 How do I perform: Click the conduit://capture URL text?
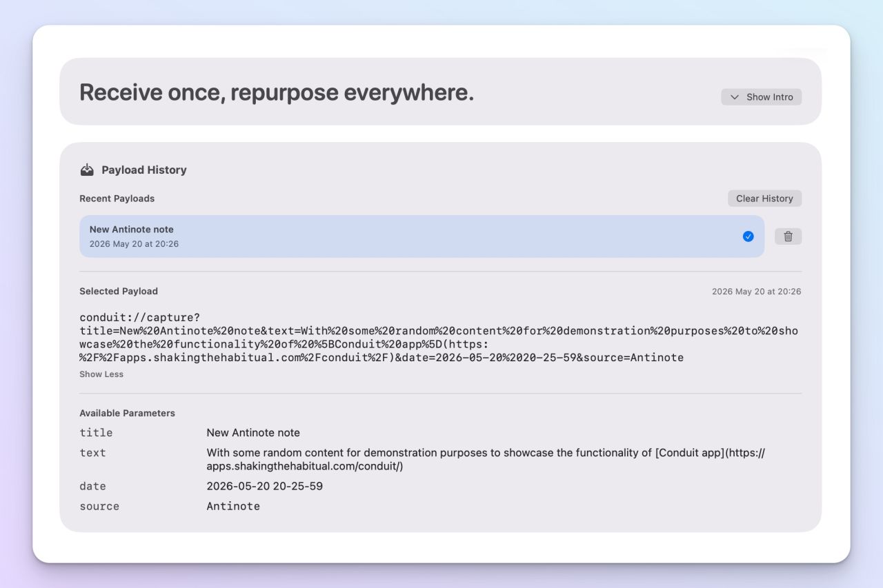click(x=439, y=338)
